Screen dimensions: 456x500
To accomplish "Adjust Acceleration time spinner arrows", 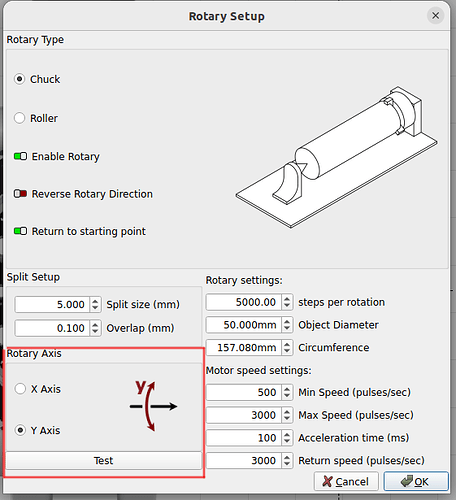I will point(287,438).
